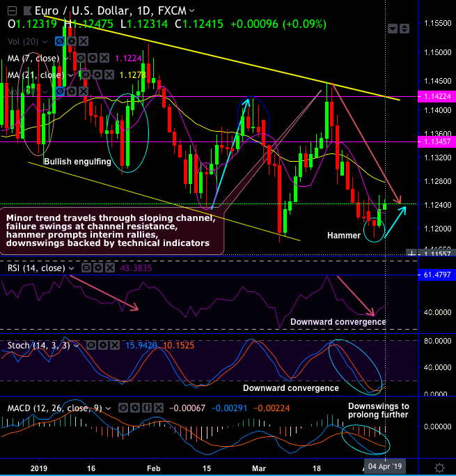
Task: Expand the Stoch (14, 3, 3) chevron
Action: [76, 346]
